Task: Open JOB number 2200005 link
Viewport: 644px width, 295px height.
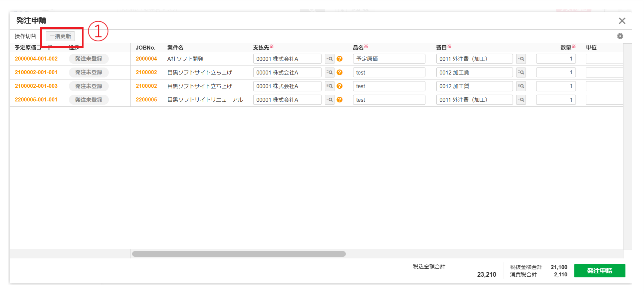Action: tap(146, 100)
